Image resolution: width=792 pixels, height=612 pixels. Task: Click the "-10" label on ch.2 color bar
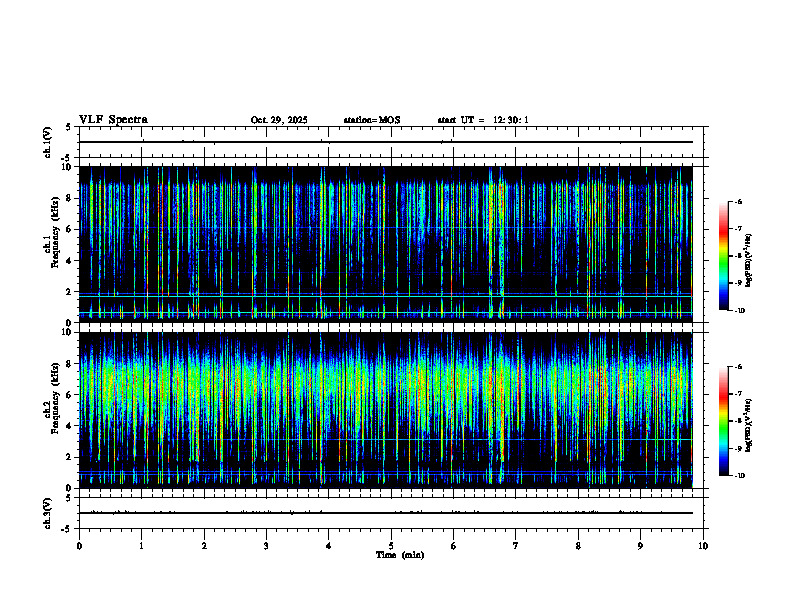pos(739,476)
